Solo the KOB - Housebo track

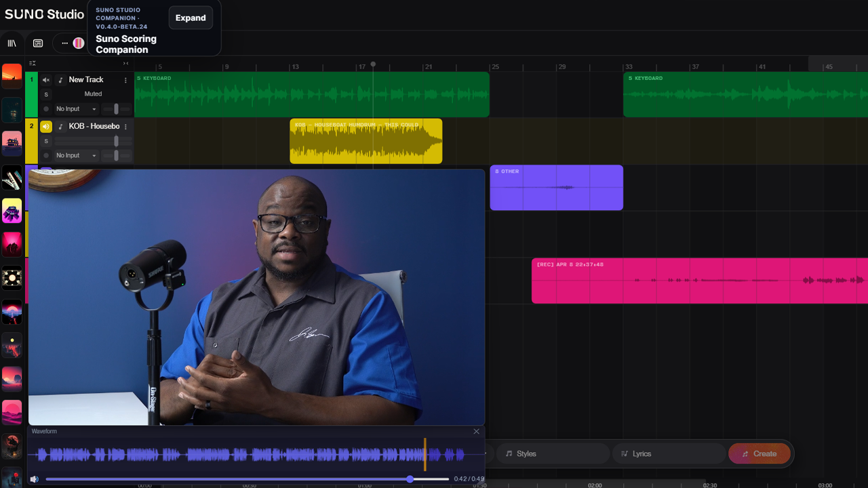[x=46, y=141]
